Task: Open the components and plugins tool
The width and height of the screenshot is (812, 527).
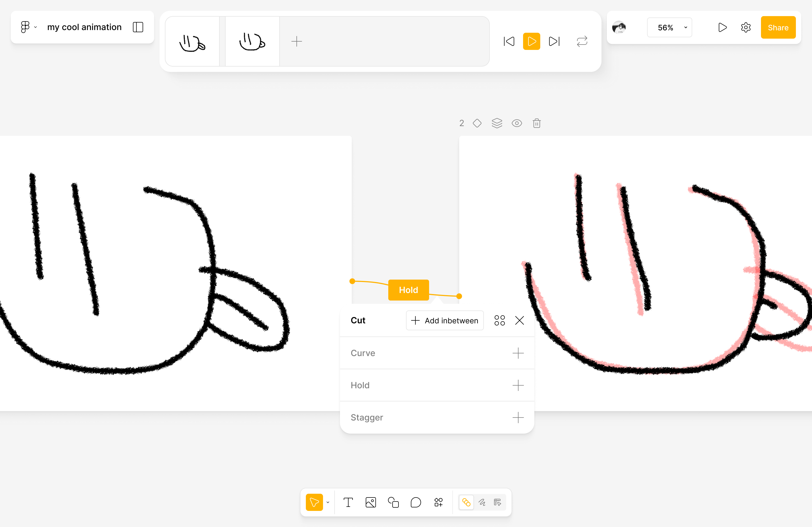Action: pyautogui.click(x=438, y=502)
